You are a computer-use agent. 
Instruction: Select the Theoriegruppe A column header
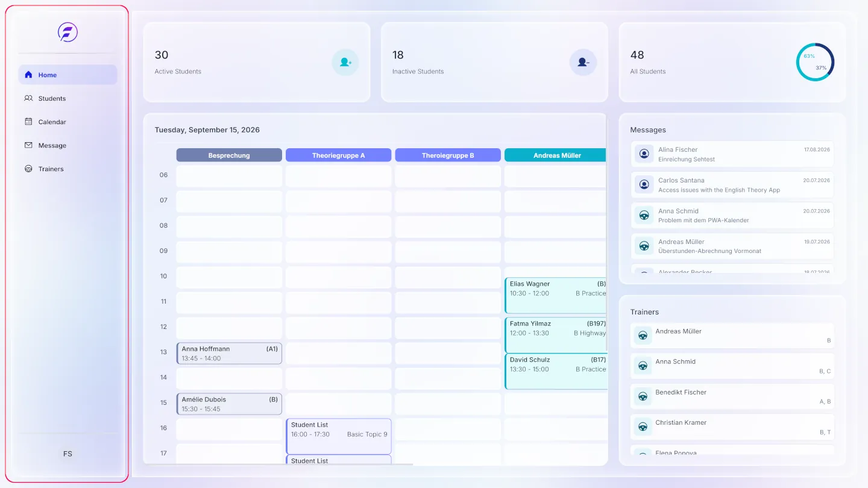[338, 155]
